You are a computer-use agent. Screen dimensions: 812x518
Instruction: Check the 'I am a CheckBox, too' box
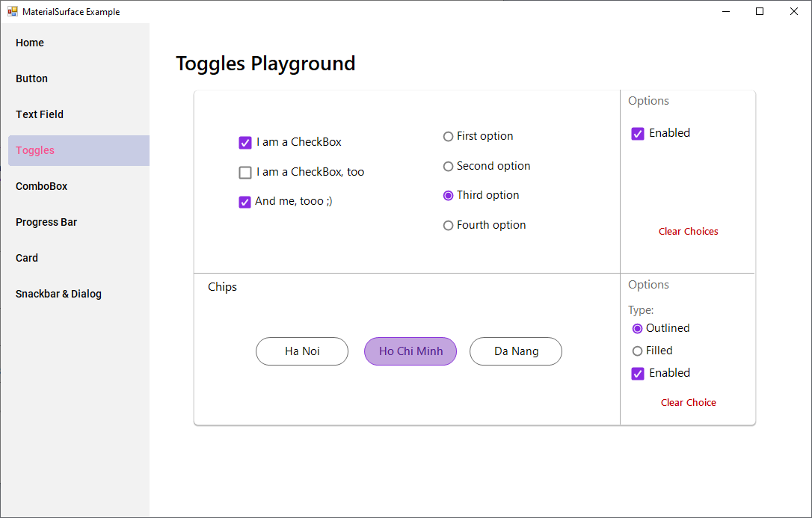[x=245, y=173]
